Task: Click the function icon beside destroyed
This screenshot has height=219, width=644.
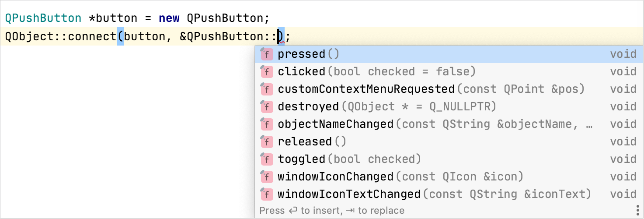Action: click(267, 107)
